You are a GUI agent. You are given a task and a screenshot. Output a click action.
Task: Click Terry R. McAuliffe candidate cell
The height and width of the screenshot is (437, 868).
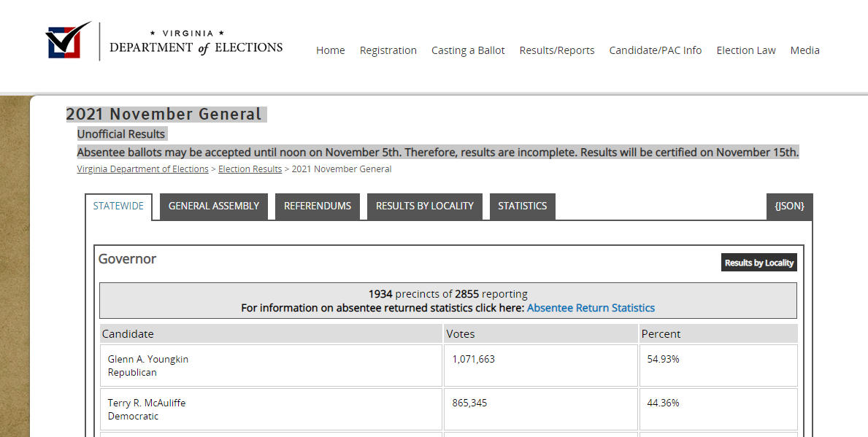(x=272, y=409)
